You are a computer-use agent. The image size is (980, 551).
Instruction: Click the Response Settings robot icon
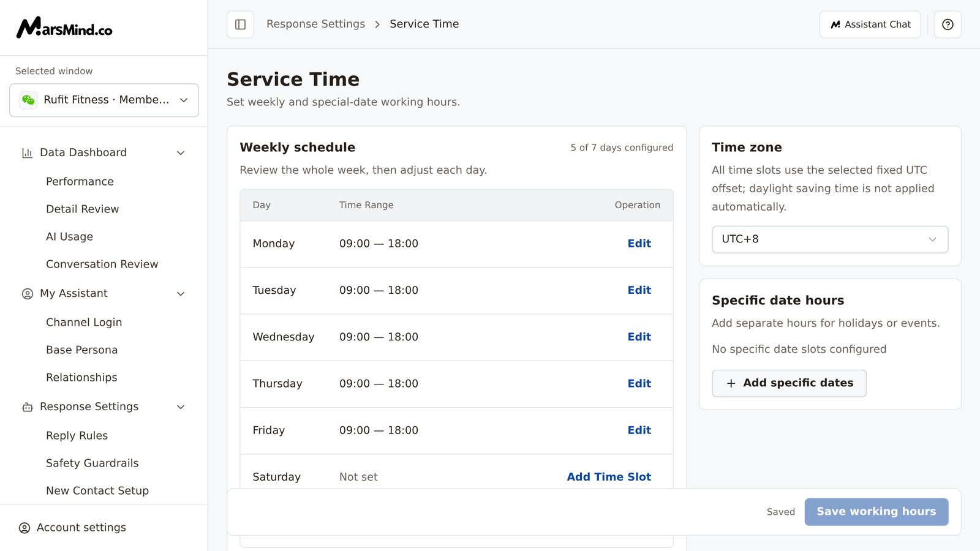pyautogui.click(x=27, y=407)
